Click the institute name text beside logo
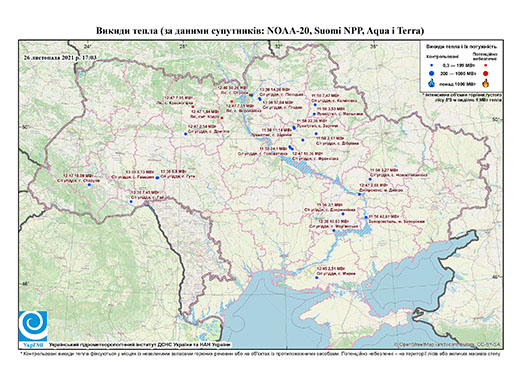 pyautogui.click(x=140, y=345)
